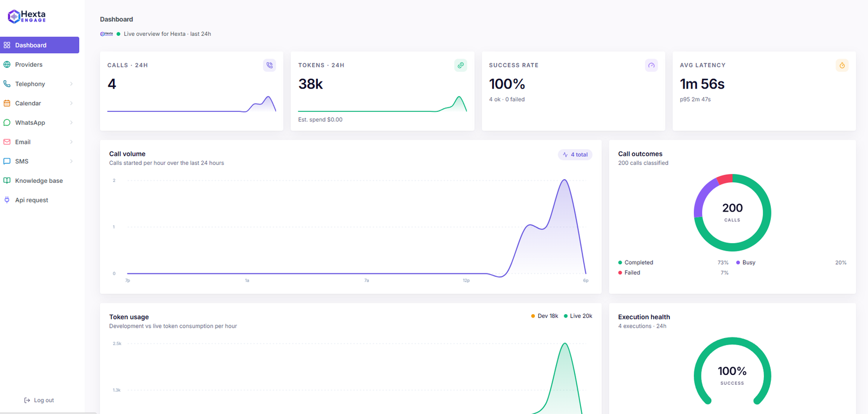Image resolution: width=868 pixels, height=414 pixels.
Task: Click the 200 calls donut chart center
Action: tap(732, 212)
